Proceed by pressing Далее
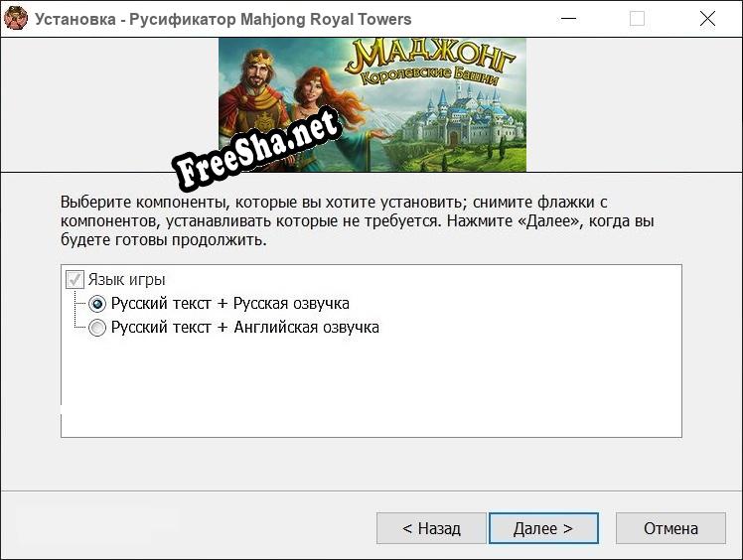 542,528
